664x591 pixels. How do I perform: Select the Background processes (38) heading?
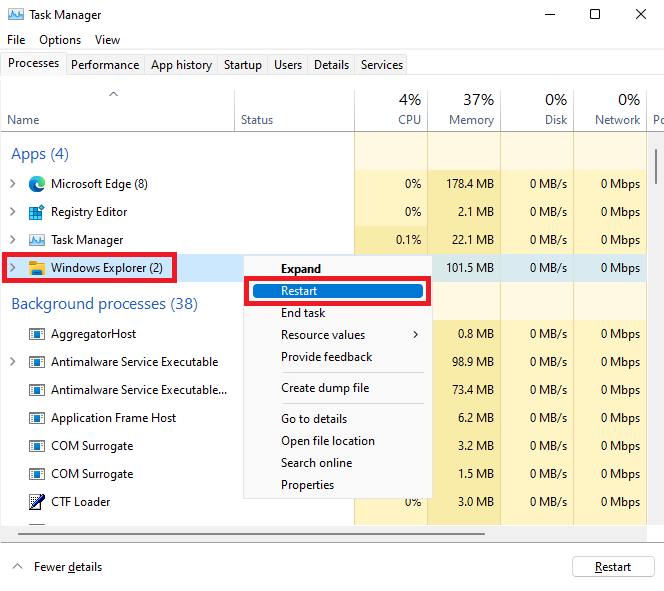105,304
